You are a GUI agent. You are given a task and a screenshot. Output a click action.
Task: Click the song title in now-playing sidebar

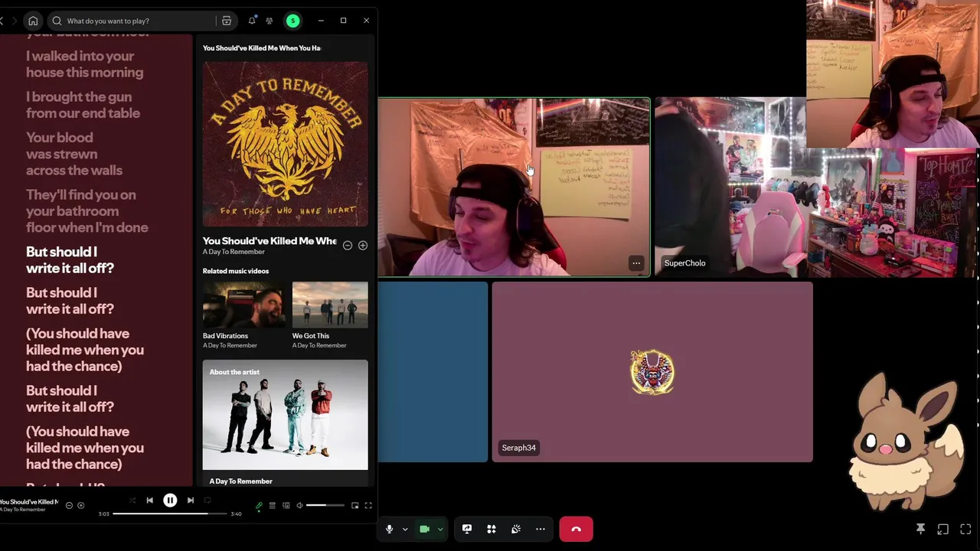[x=269, y=241]
